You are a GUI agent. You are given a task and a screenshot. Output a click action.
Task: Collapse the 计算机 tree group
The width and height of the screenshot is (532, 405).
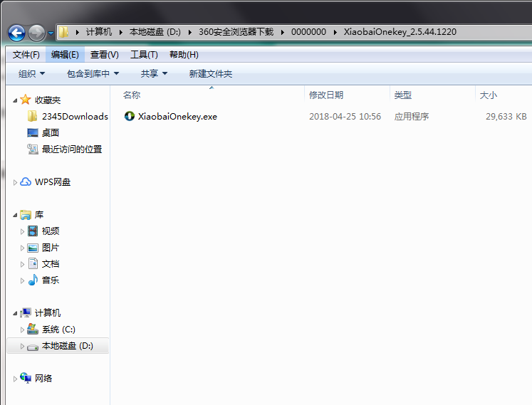15,313
